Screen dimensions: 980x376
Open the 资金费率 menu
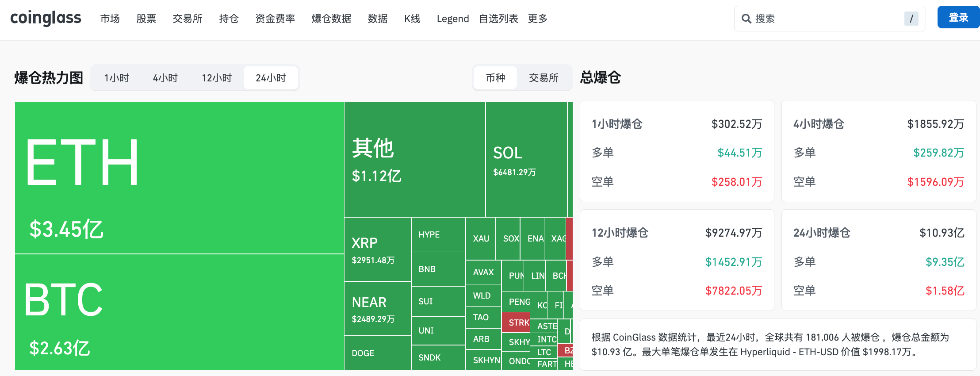click(275, 19)
